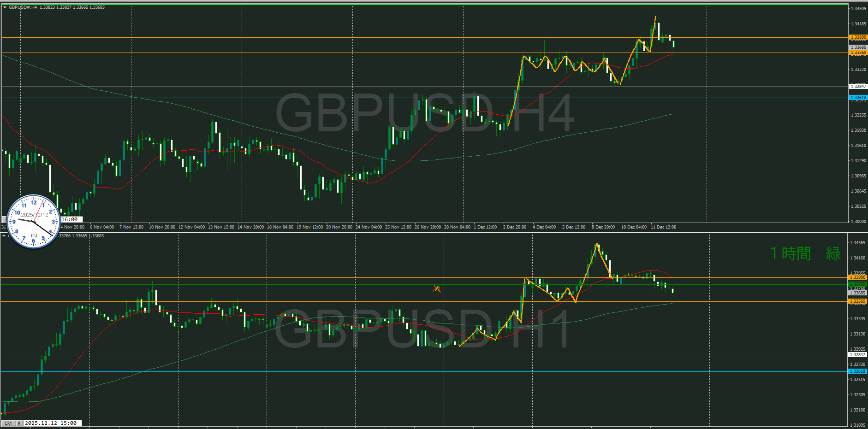The height and width of the screenshot is (429, 868).
Task: Select the 1.33890 orange price label on H4
Action: point(858,37)
